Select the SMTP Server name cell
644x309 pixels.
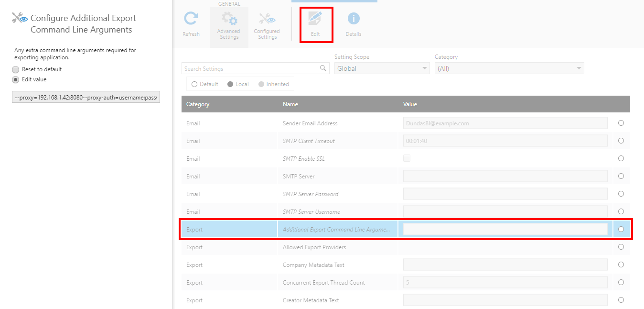(x=299, y=177)
